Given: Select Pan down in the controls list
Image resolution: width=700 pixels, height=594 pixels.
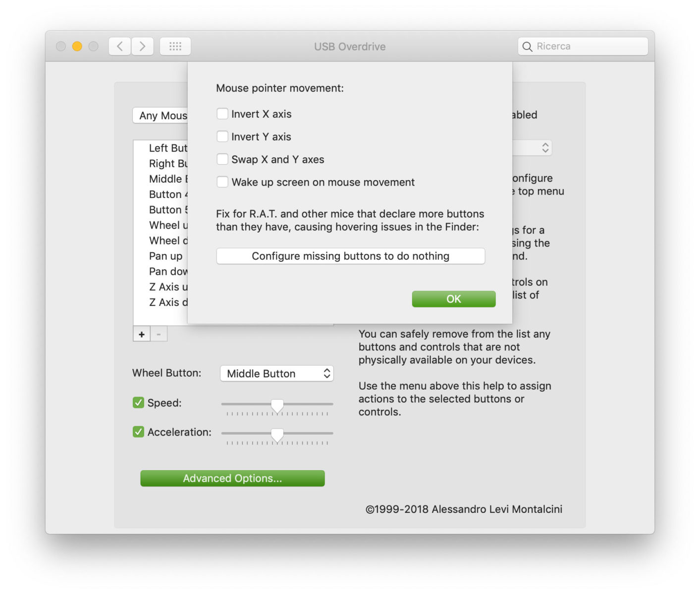Looking at the screenshot, I should (x=161, y=271).
